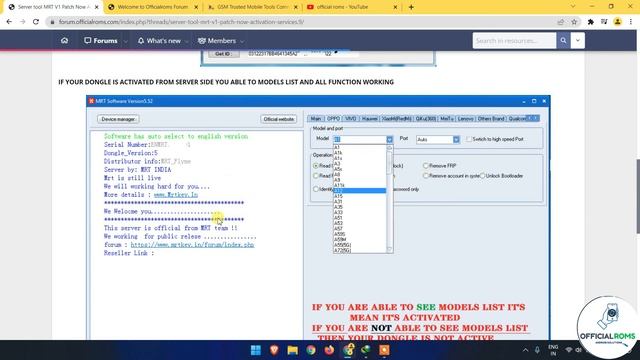This screenshot has height=360, width=640.
Task: Open the orange app icon in taskbar
Action: pos(384,350)
